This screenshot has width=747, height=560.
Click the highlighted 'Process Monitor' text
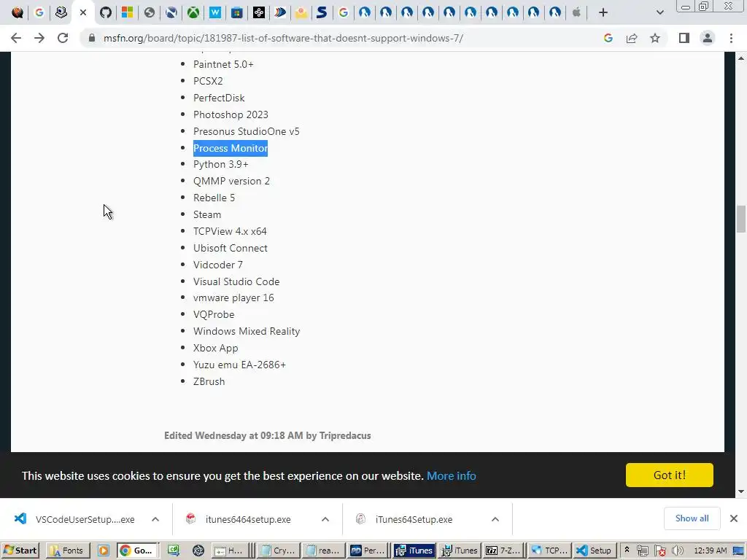click(231, 148)
